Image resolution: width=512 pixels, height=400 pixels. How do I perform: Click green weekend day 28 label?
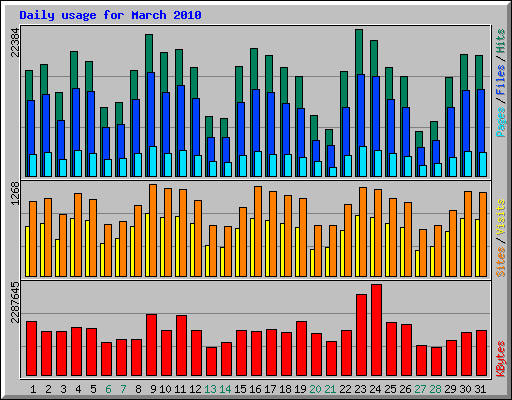click(435, 389)
